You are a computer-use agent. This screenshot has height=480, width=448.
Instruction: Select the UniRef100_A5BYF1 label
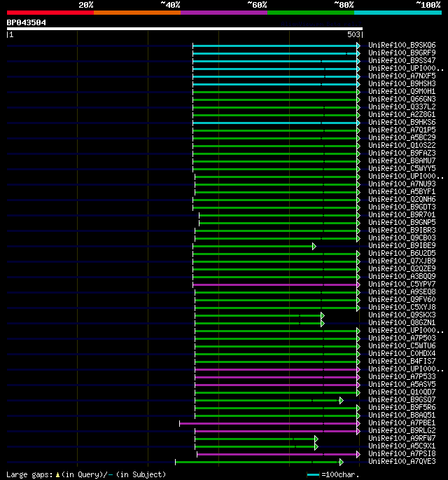[x=402, y=191]
